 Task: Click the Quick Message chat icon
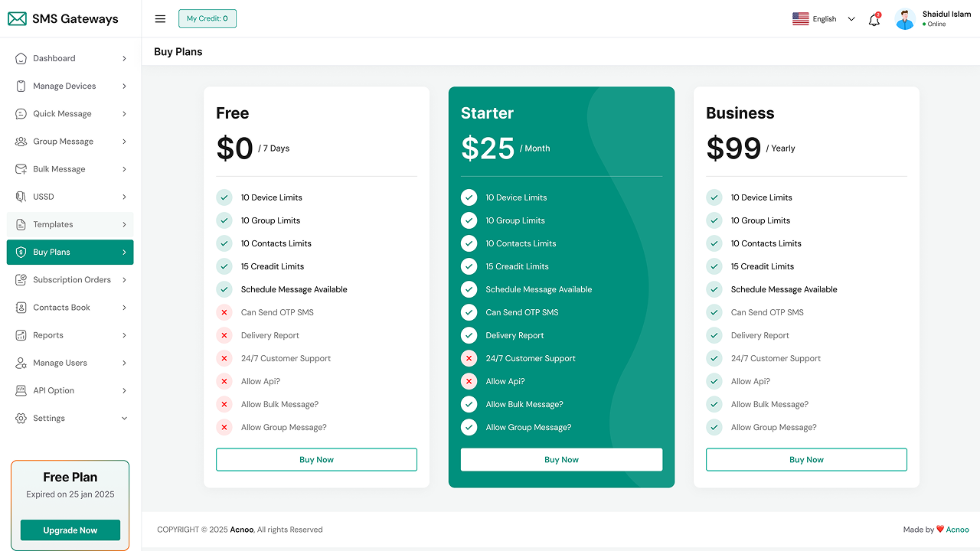[x=21, y=114]
